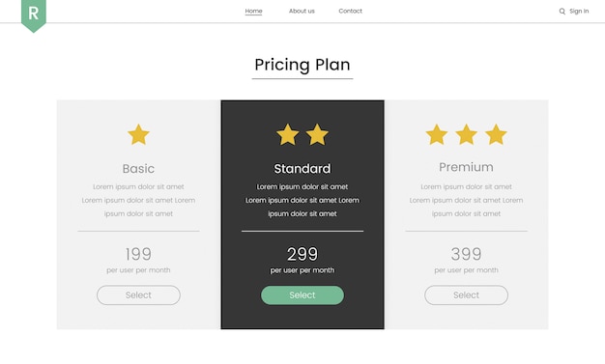
Task: Click the third star on Premium plan
Action: pos(496,134)
